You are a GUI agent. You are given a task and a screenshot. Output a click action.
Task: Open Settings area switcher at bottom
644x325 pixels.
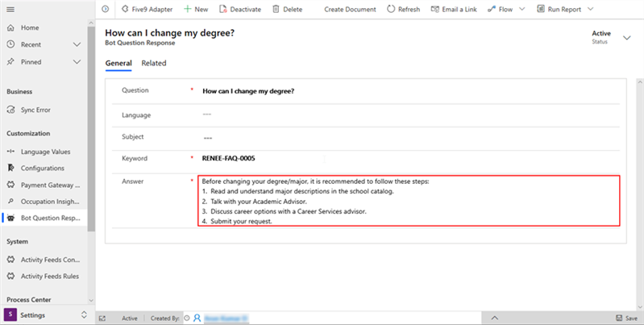tap(44, 315)
